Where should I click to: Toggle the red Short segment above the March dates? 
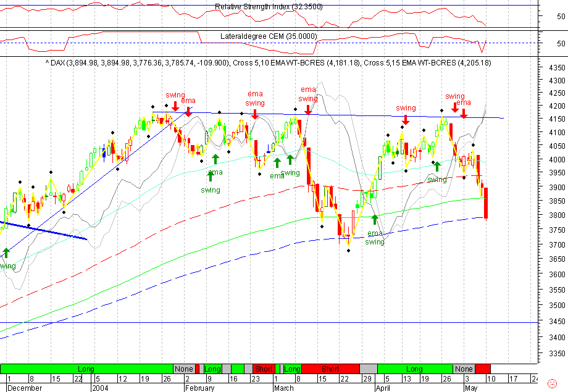[x=332, y=369]
